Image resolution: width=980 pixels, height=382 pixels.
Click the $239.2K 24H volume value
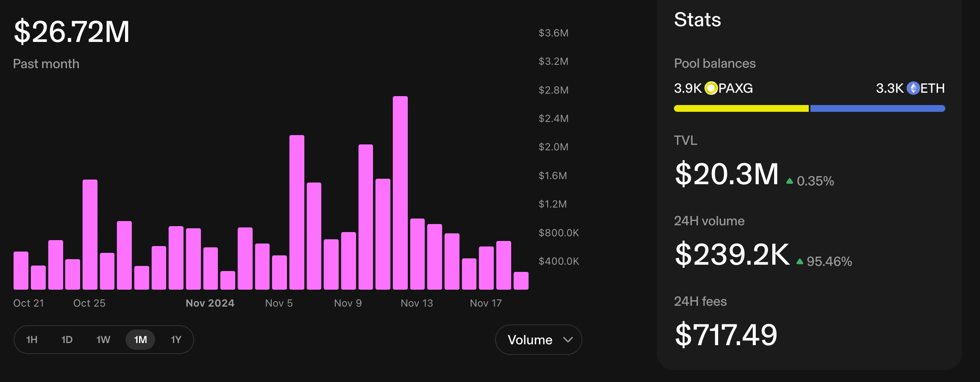732,255
